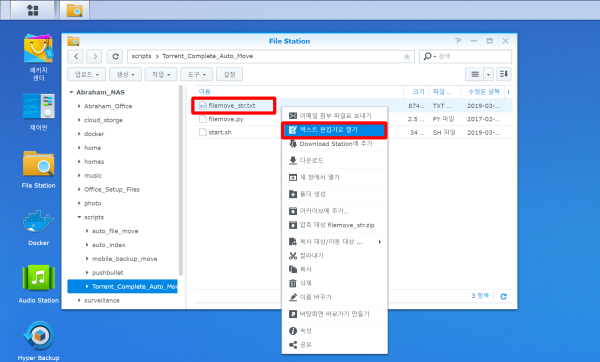Select the File Station taskbar icon
The height and width of the screenshot is (362, 600).
point(75,10)
